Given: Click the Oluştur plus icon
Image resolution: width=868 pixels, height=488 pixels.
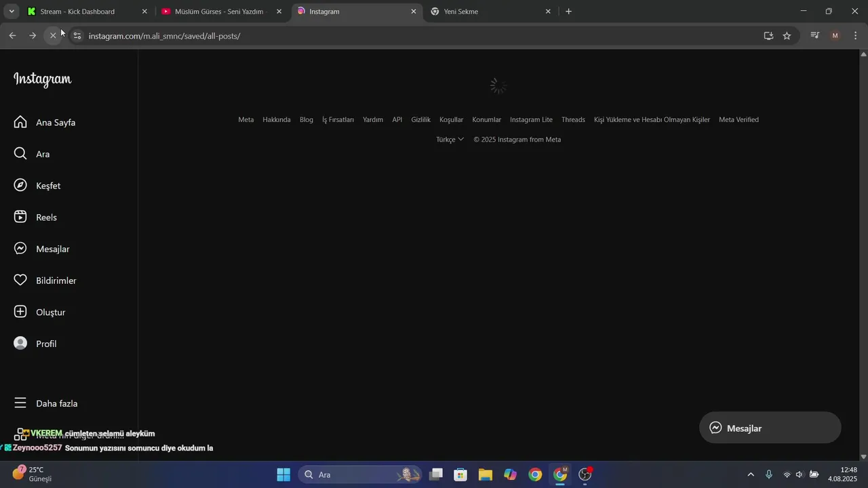Looking at the screenshot, I should point(20,312).
